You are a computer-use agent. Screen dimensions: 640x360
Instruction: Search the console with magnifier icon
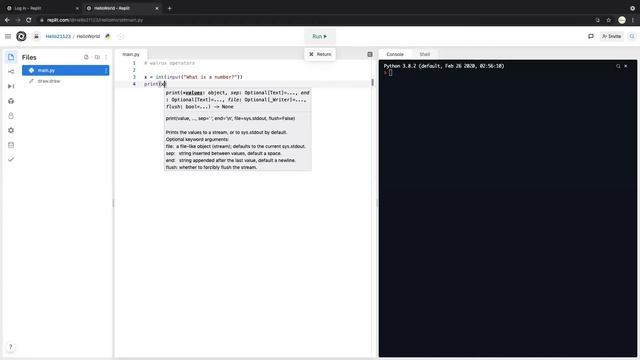click(x=618, y=66)
